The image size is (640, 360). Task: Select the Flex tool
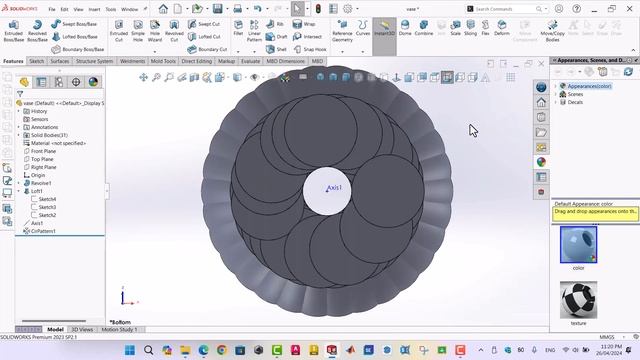coord(485,28)
